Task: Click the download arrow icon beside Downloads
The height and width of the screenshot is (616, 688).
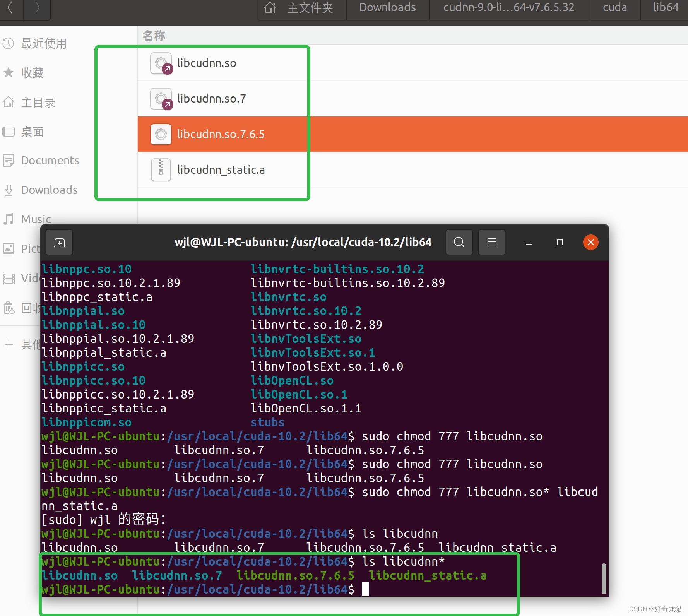Action: (9, 190)
